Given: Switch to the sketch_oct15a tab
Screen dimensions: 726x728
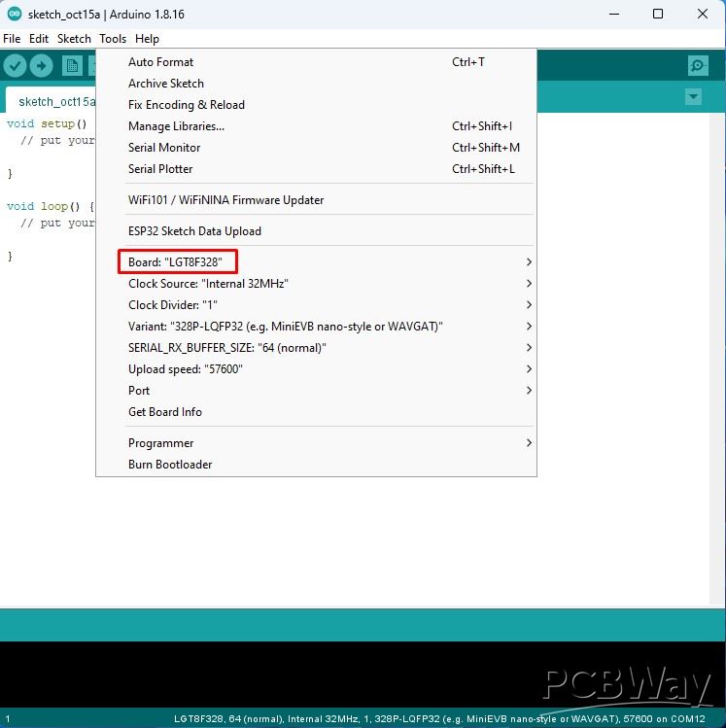Looking at the screenshot, I should (55, 101).
